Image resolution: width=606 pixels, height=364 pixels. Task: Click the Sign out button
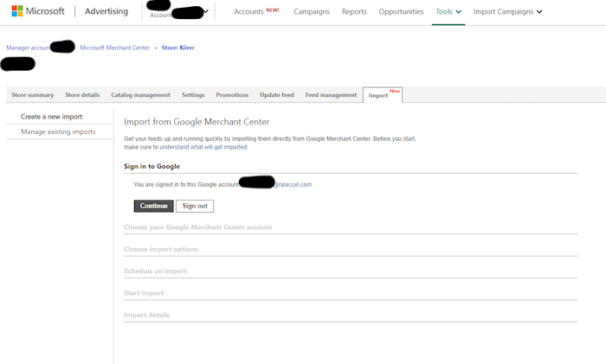(x=195, y=206)
